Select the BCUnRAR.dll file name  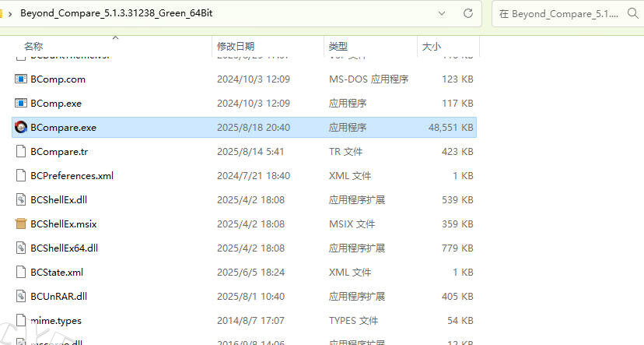59,297
